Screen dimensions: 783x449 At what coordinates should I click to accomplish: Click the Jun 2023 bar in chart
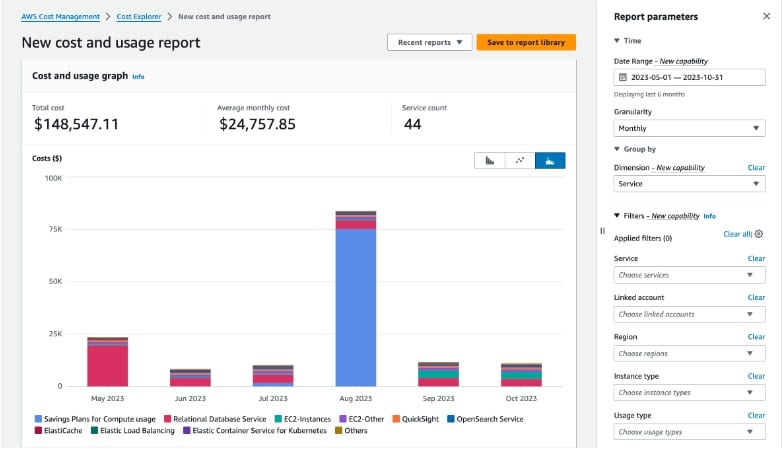[x=190, y=378]
